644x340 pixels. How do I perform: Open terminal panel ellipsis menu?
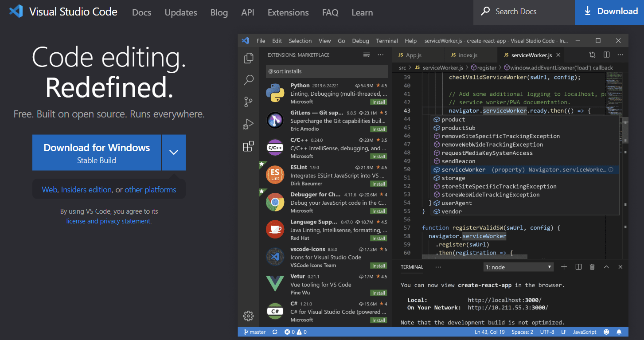(438, 267)
